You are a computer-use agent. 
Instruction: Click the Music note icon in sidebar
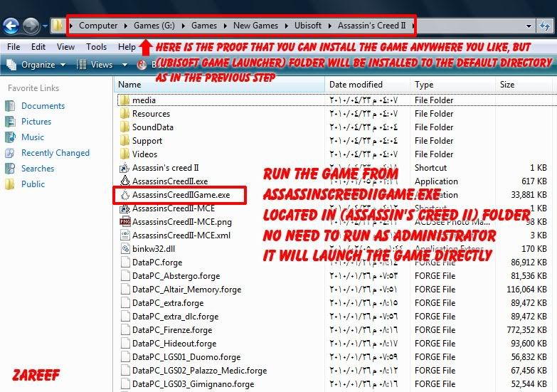pyautogui.click(x=10, y=137)
